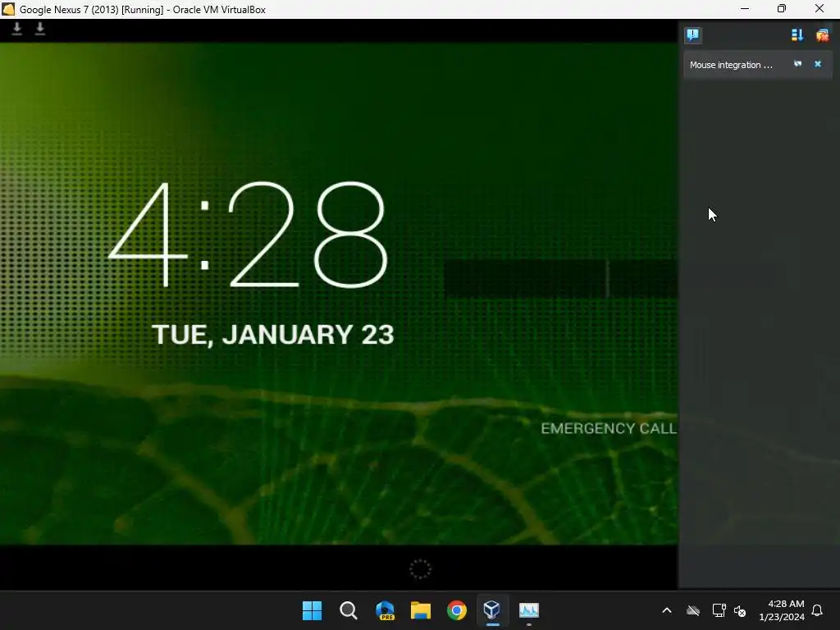Launch Google Chrome from the taskbar
Viewport: 840px width, 630px height.
pyautogui.click(x=457, y=610)
